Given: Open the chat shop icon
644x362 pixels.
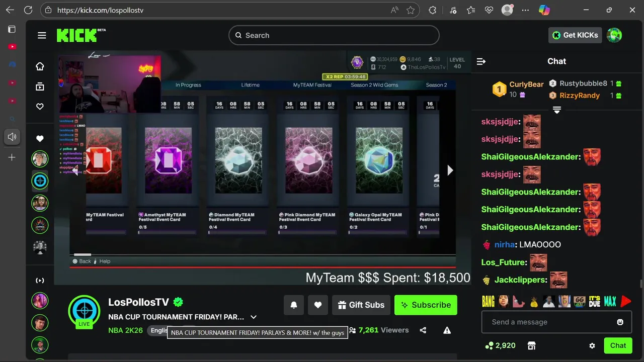Looking at the screenshot, I should (531, 345).
